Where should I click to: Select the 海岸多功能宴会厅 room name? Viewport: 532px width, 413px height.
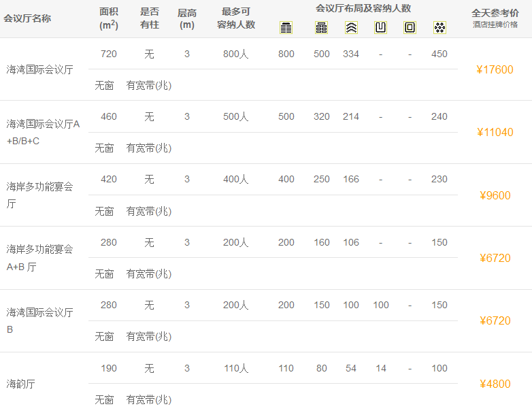pyautogui.click(x=39, y=195)
